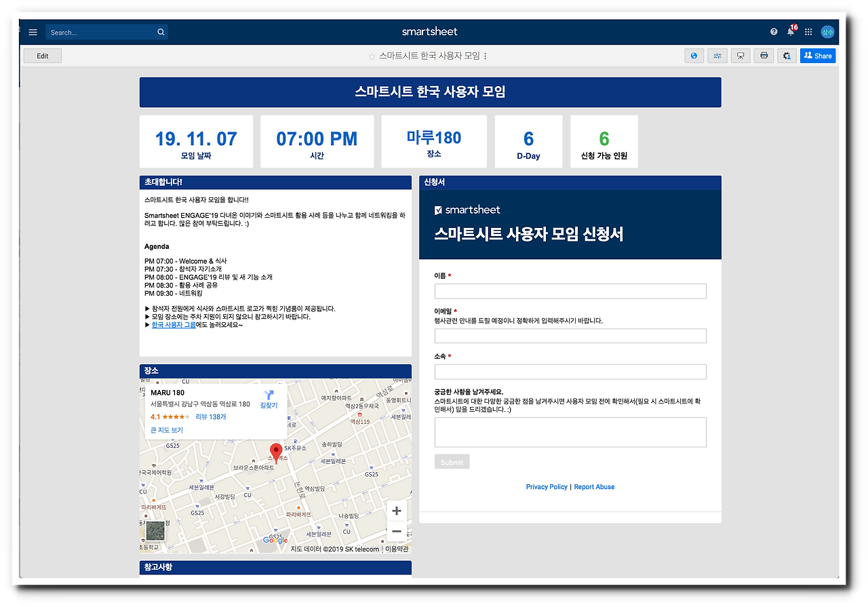Click the presentation view icon
The width and height of the screenshot is (868, 607).
tap(741, 56)
